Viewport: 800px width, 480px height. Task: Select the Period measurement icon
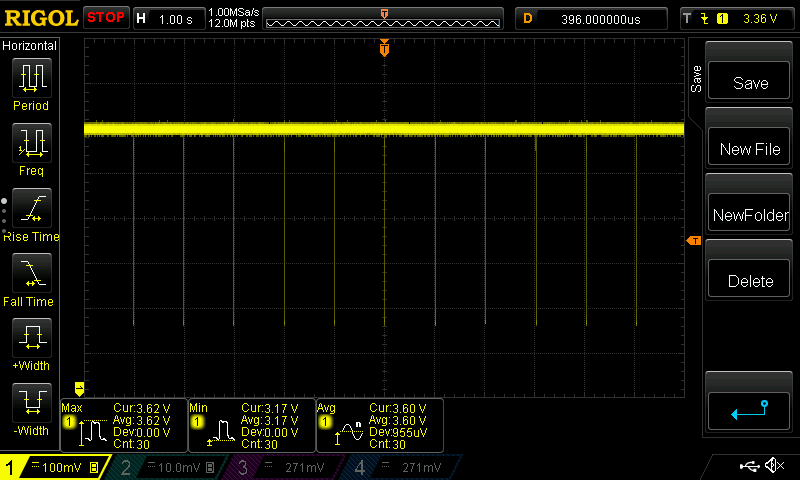click(x=32, y=78)
